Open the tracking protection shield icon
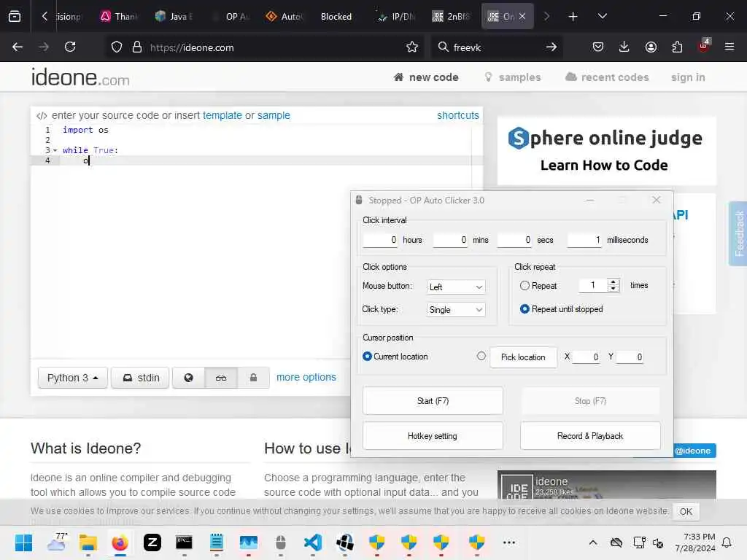Image resolution: width=747 pixels, height=560 pixels. 117,47
